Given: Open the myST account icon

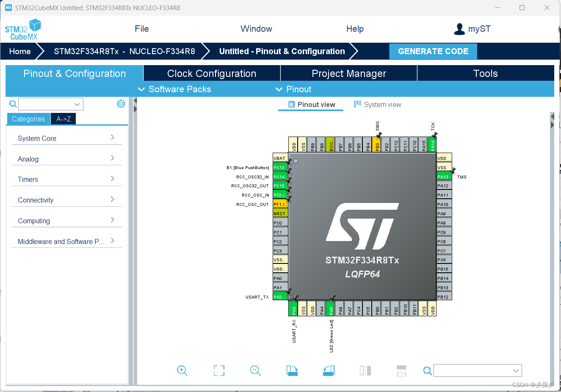Looking at the screenshot, I should [459, 29].
